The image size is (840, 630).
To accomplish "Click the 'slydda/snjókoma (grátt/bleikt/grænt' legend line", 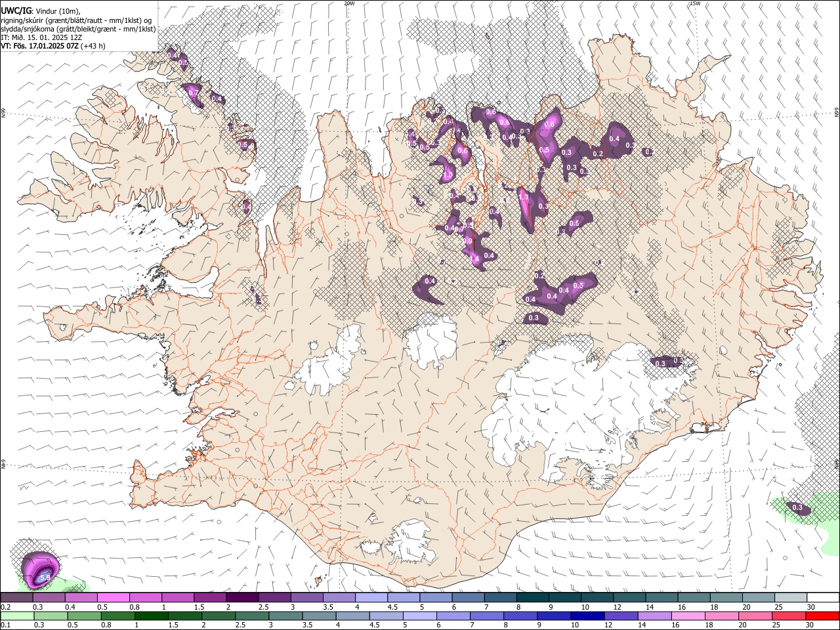I will click(78, 29).
